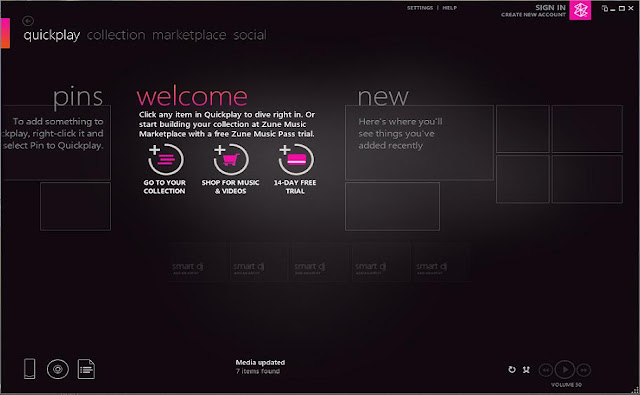Open the marketplace tab
This screenshot has height=395, width=640.
point(189,36)
